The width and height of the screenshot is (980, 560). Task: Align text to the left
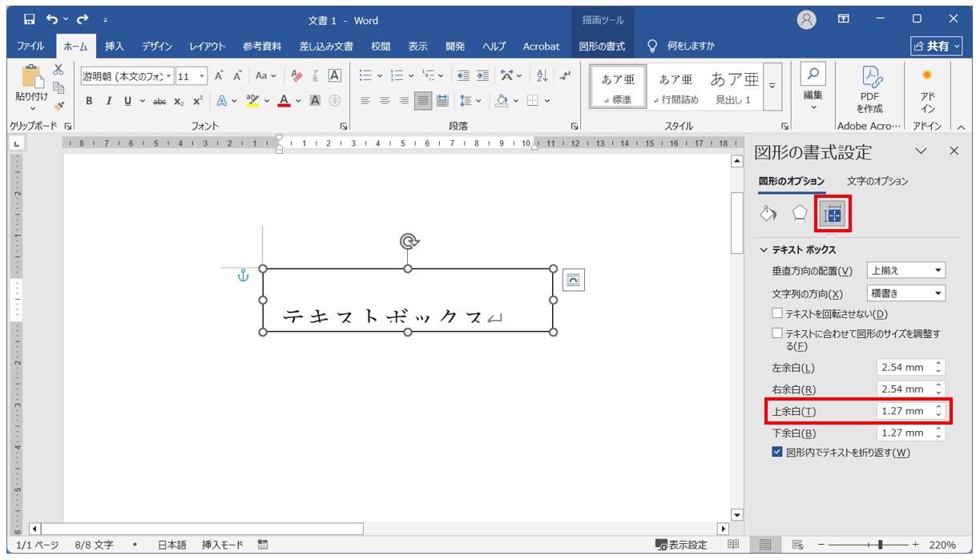365,101
